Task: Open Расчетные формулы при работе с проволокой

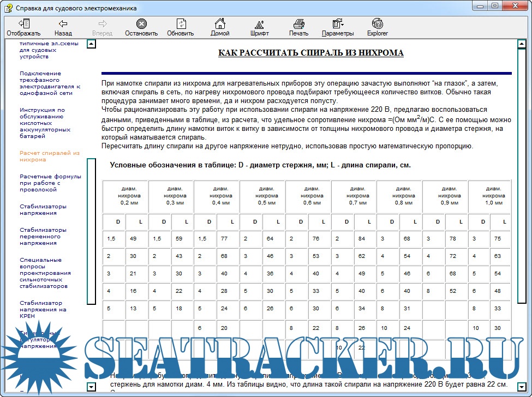Action: pyautogui.click(x=50, y=183)
